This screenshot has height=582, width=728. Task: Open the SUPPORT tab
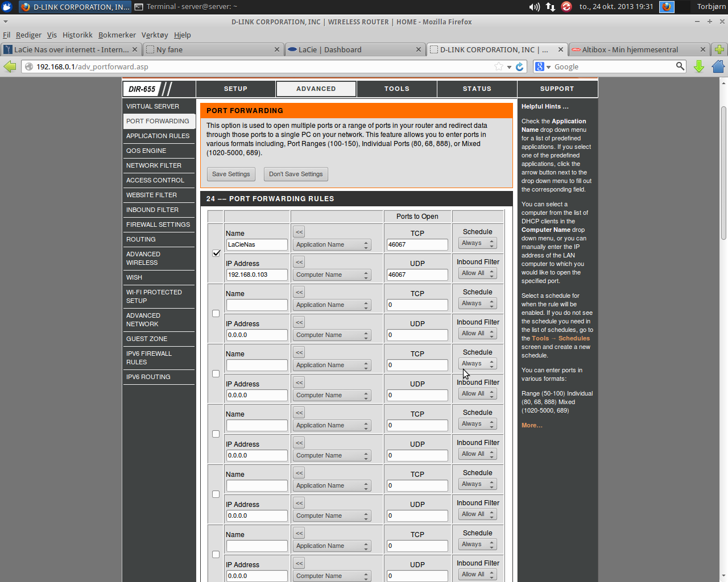(557, 89)
